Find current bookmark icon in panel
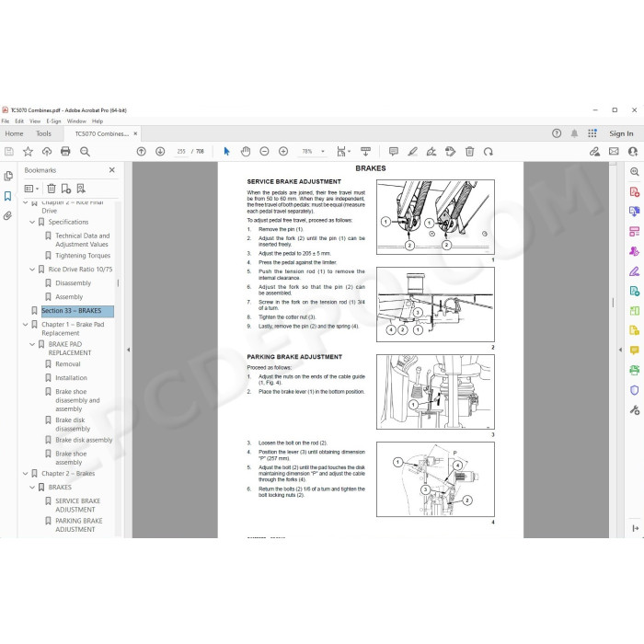644x644 pixels. [81, 189]
